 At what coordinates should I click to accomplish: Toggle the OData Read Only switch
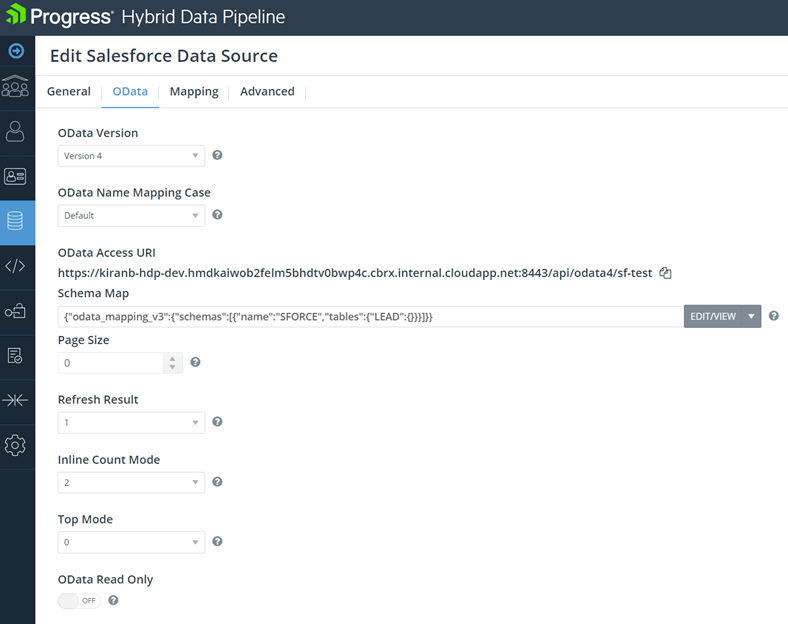79,600
